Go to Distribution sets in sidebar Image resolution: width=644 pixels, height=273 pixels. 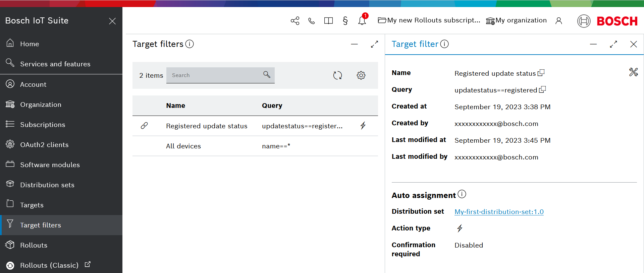coord(47,185)
